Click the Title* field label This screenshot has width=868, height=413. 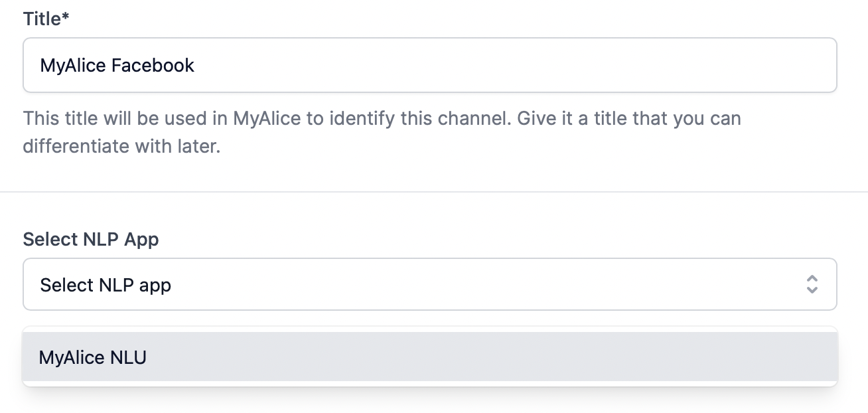tap(46, 19)
